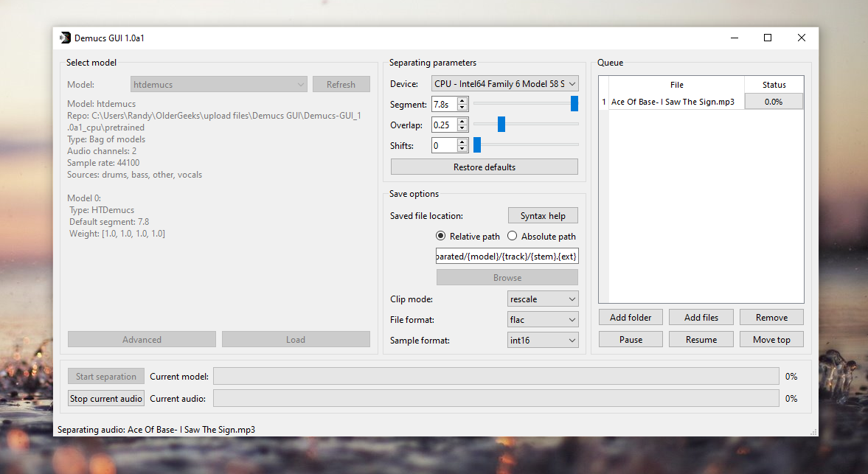The height and width of the screenshot is (474, 868).
Task: Decrease Shifts with the down stepper arrow
Action: click(463, 149)
